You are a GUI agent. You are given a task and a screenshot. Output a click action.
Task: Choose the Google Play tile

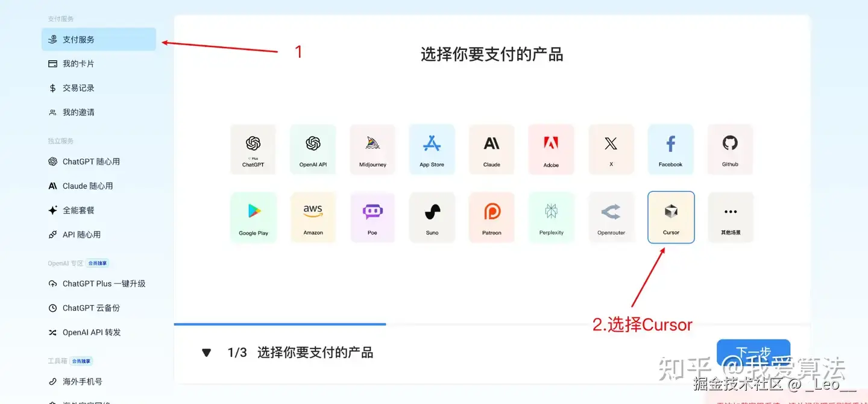click(x=253, y=218)
